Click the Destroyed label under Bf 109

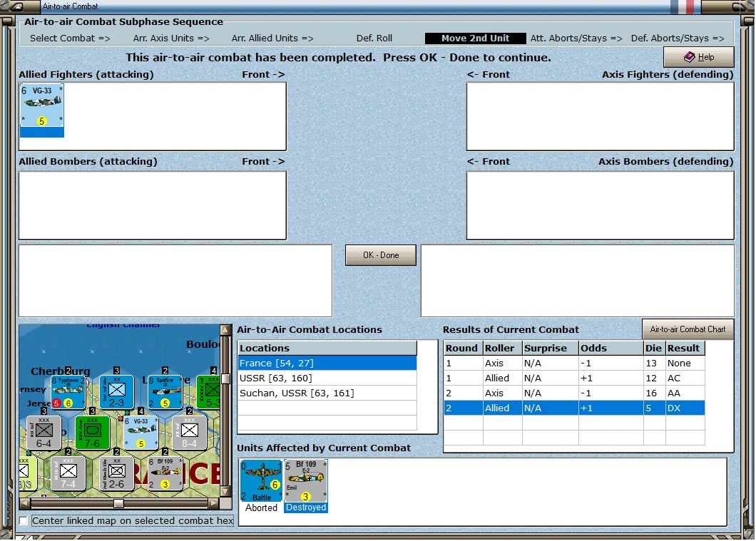[x=306, y=507]
